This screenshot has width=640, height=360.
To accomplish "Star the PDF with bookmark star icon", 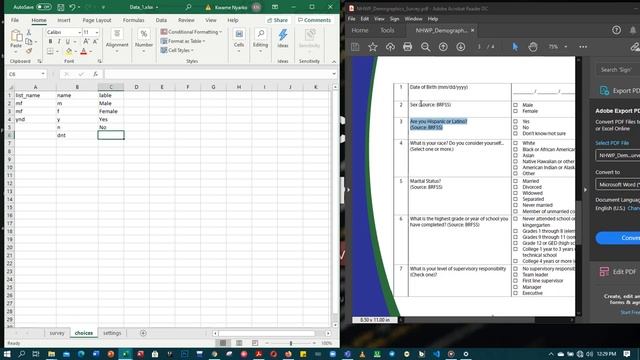I will tap(372, 47).
